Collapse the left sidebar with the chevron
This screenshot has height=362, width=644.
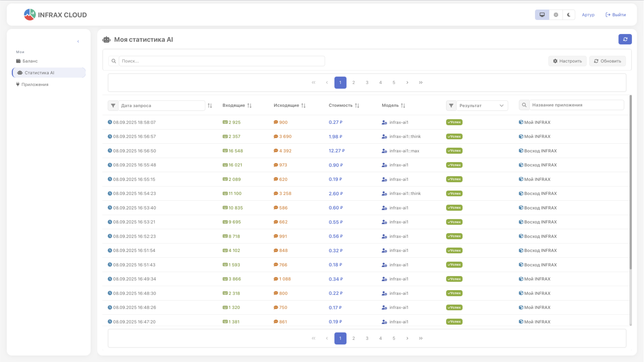tap(78, 41)
